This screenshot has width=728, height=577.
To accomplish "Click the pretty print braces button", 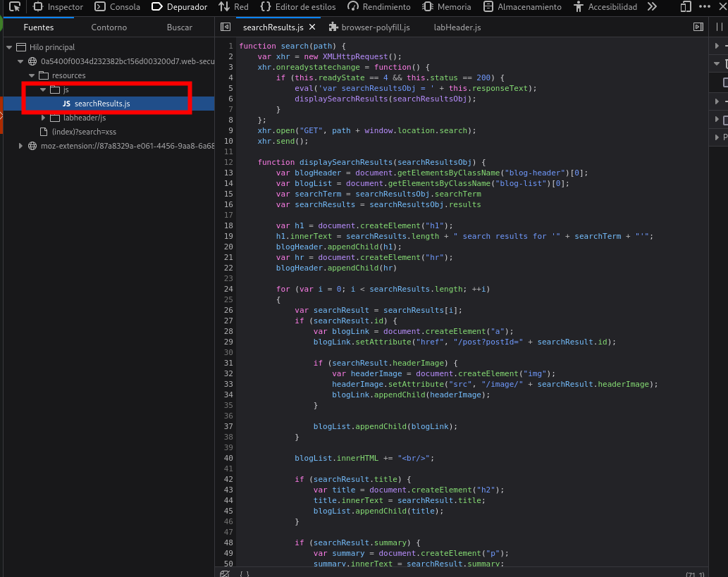I will point(244,573).
